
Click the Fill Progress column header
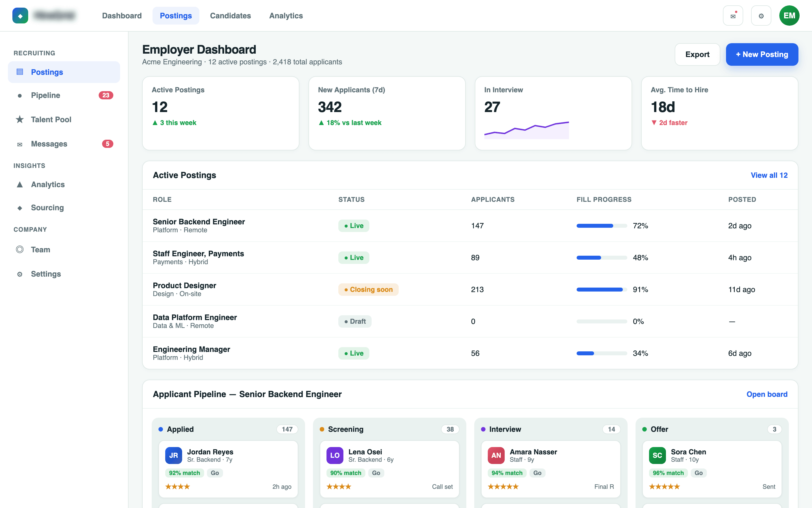[x=604, y=200]
